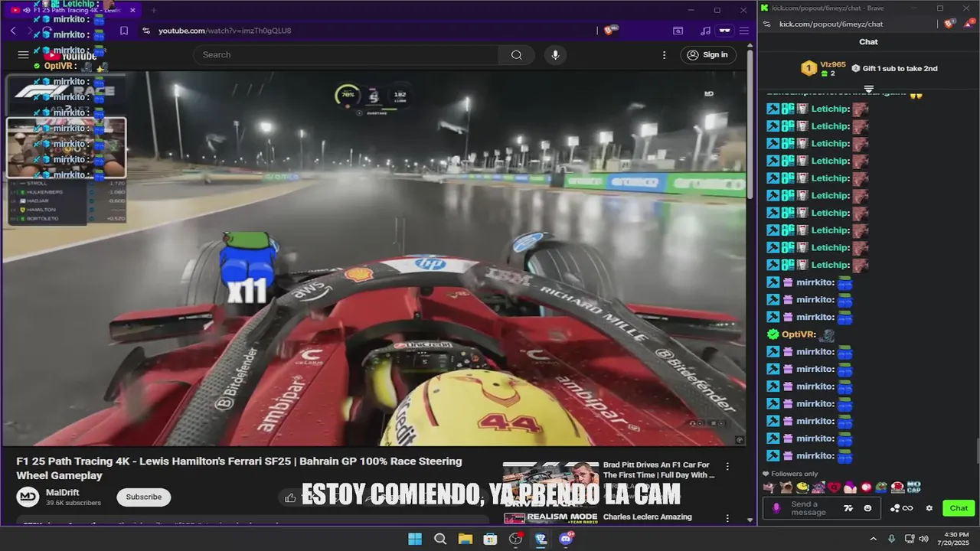Open the Brave playlist music note icon
Image resolution: width=980 pixels, height=551 pixels.
click(705, 31)
